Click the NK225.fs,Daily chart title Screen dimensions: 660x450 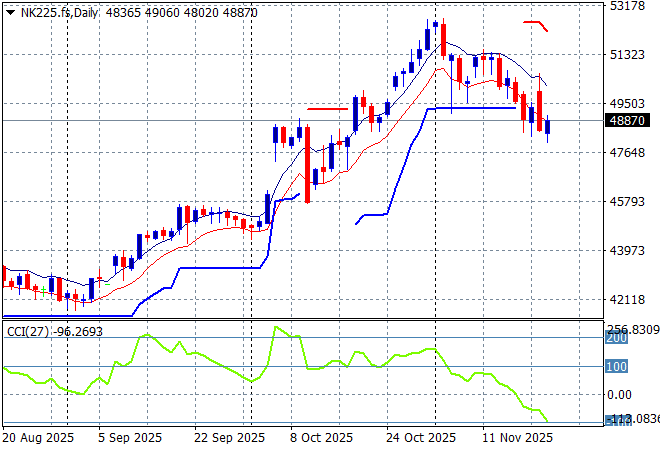click(x=49, y=9)
